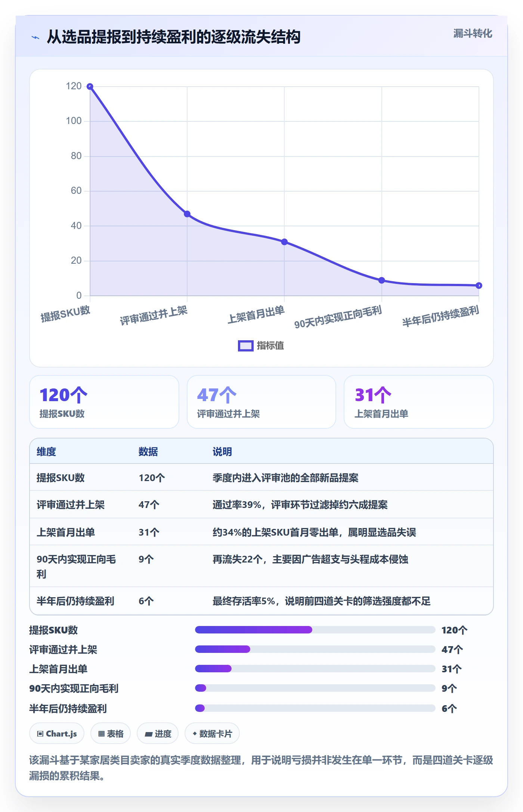The height and width of the screenshot is (812, 523).
Task: Click the footnote starting 该漏斗基于某家居类目卖家
Action: [x=261, y=768]
